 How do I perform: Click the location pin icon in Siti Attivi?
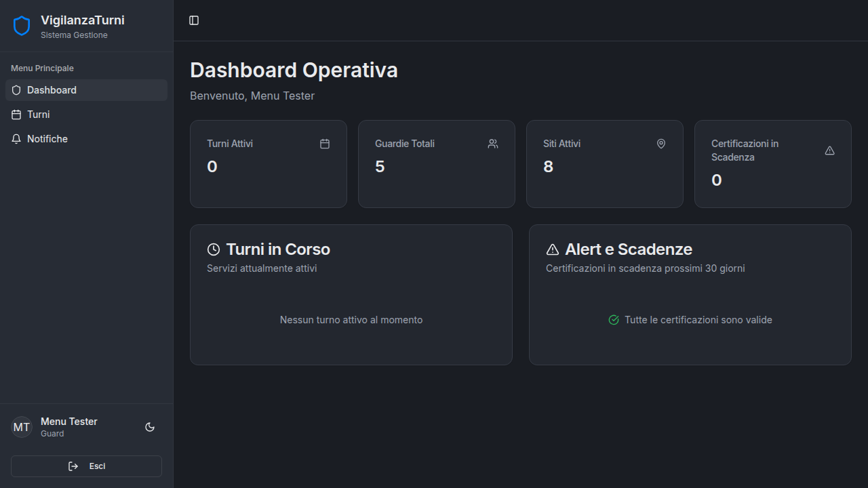point(661,144)
